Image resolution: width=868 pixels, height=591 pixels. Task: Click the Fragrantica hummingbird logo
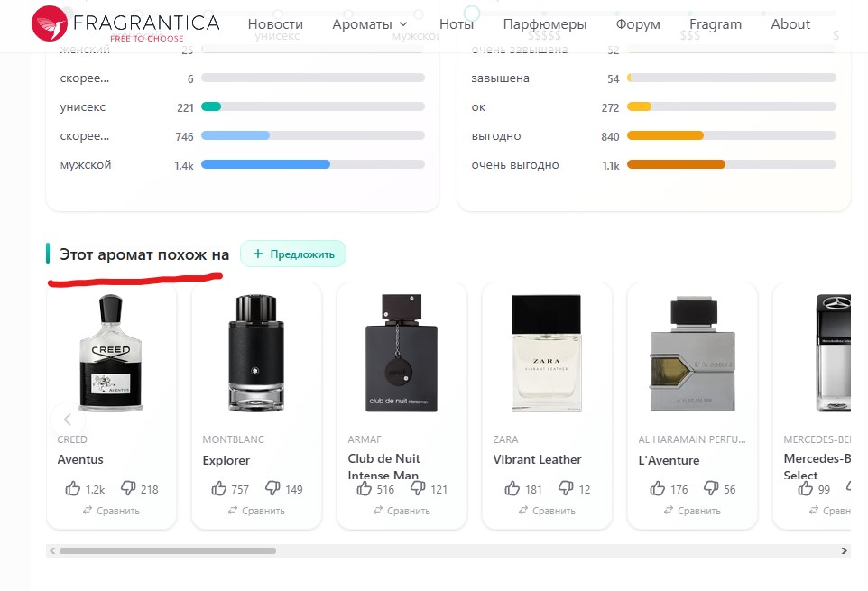tap(50, 23)
